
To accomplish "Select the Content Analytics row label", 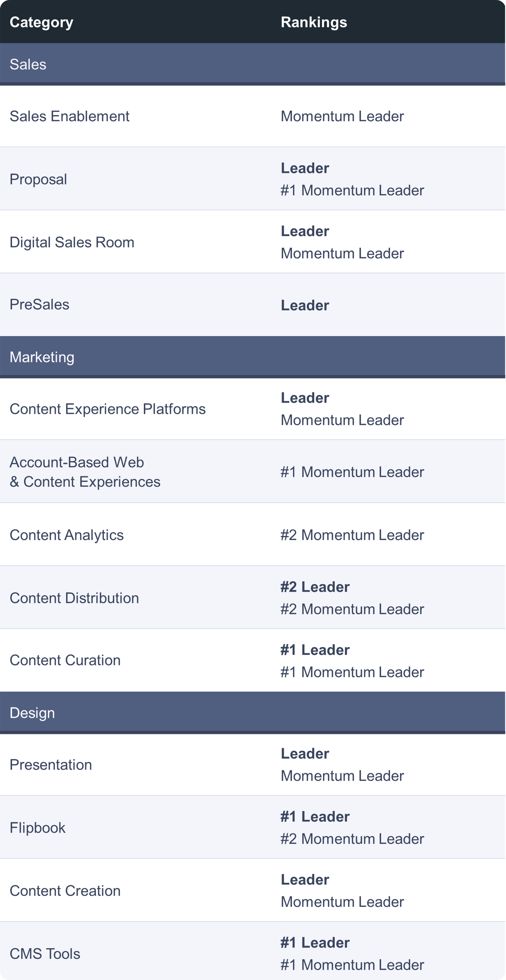I will coord(67,535).
